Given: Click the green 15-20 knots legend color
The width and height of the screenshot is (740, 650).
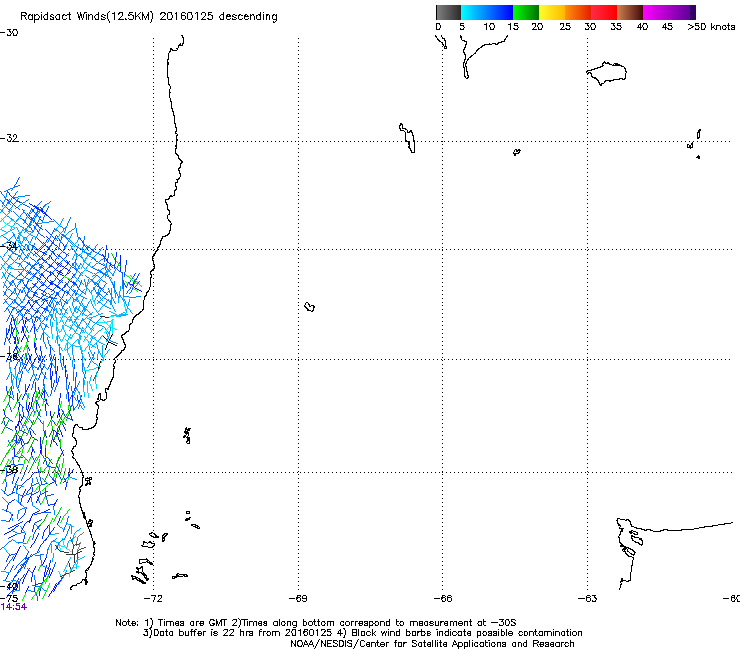Looking at the screenshot, I should click(x=526, y=12).
